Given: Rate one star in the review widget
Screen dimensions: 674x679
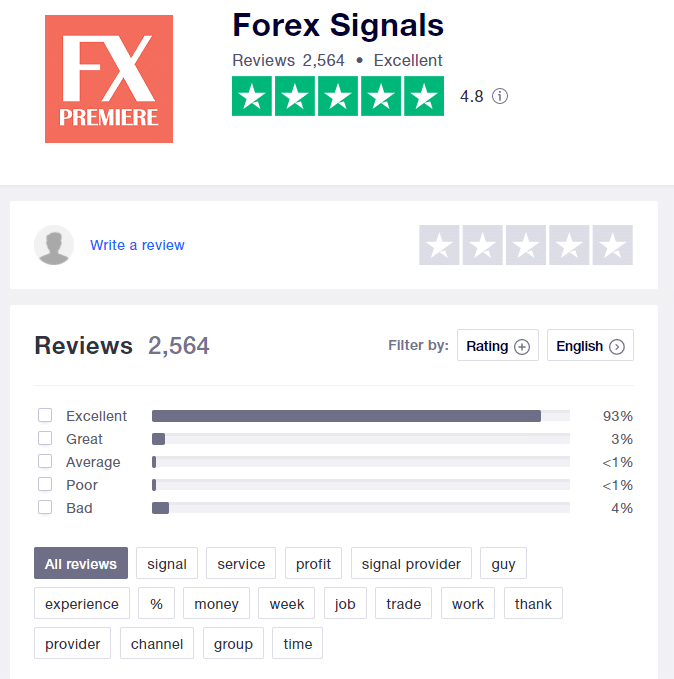Looking at the screenshot, I should coord(439,245).
